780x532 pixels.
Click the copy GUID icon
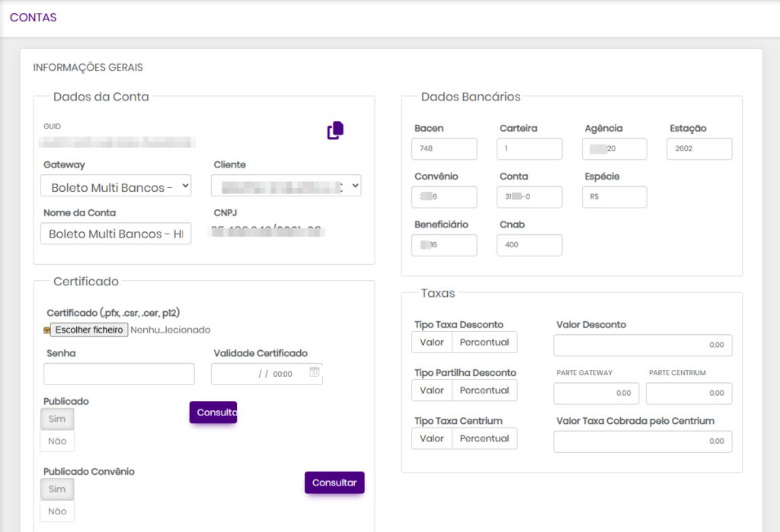[335, 131]
